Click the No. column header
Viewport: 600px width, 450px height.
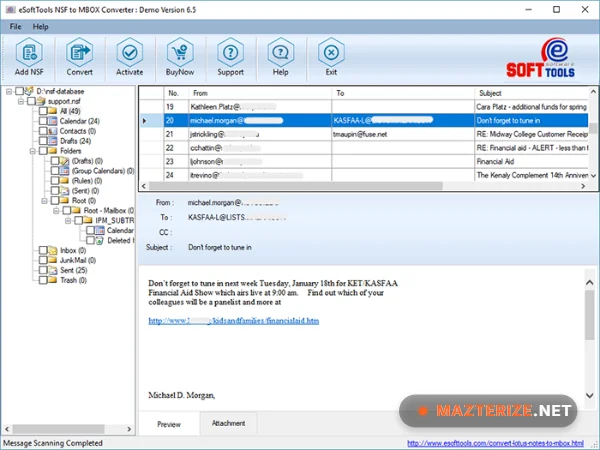pyautogui.click(x=176, y=93)
